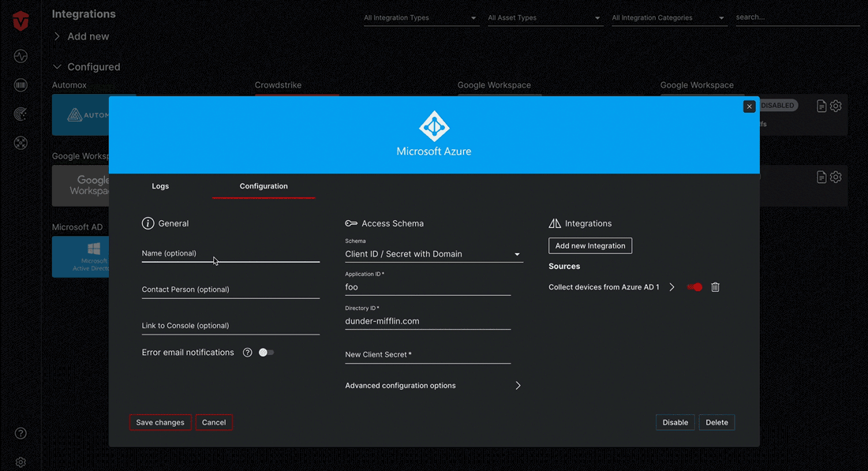This screenshot has width=868, height=471.
Task: Open All Integration Types dropdown
Action: 421,17
